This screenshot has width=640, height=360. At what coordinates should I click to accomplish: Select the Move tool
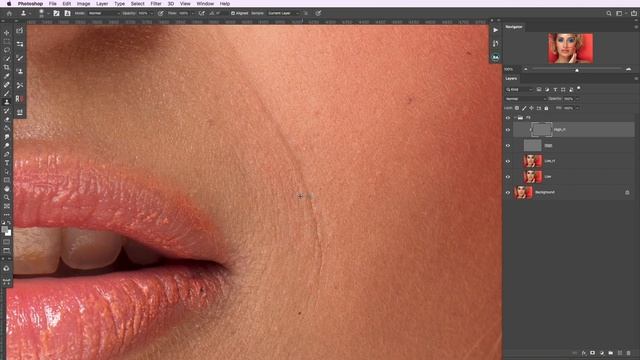click(7, 32)
